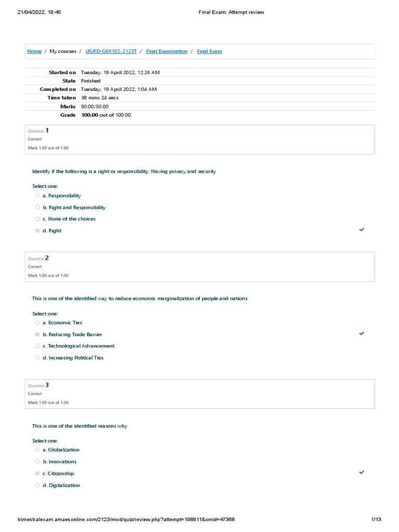Pick the 'a. Economic Ties' radio option
Viewport: 399px width, 532px height.
[37, 323]
